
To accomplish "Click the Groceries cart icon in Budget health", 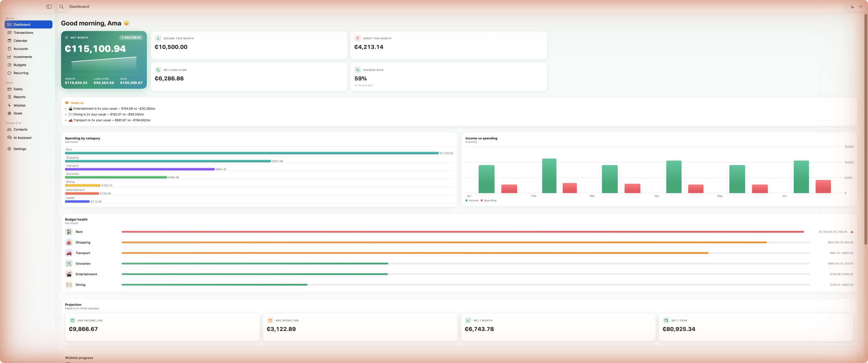I will [69, 264].
